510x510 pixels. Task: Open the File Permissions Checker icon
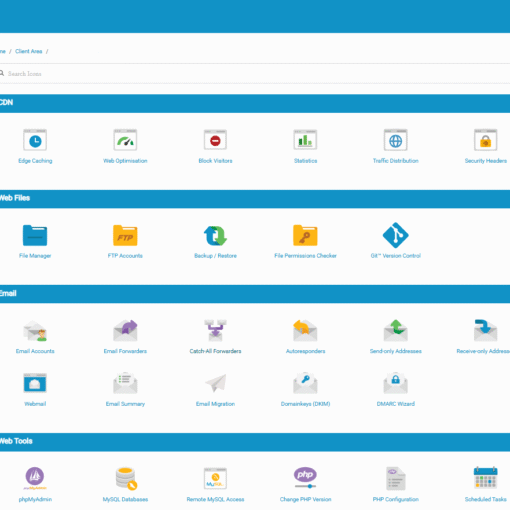tap(305, 235)
